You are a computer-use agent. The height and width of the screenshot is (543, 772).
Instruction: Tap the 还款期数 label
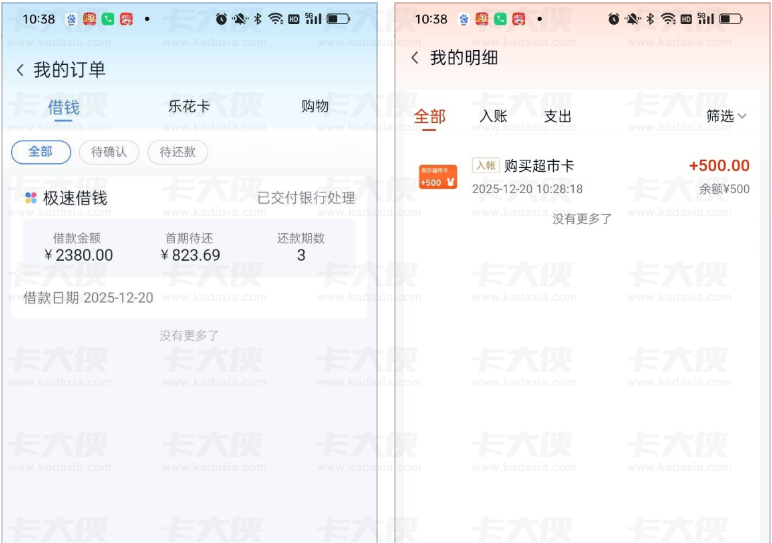(x=301, y=238)
